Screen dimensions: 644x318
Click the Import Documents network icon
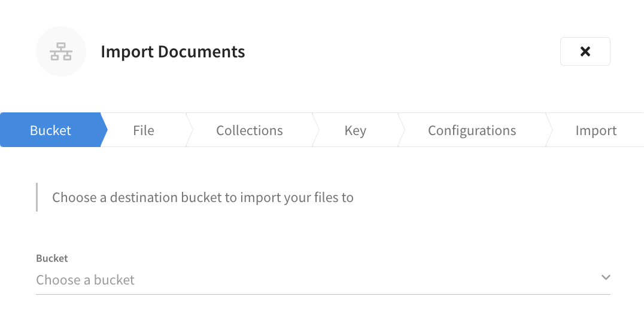tap(60, 52)
